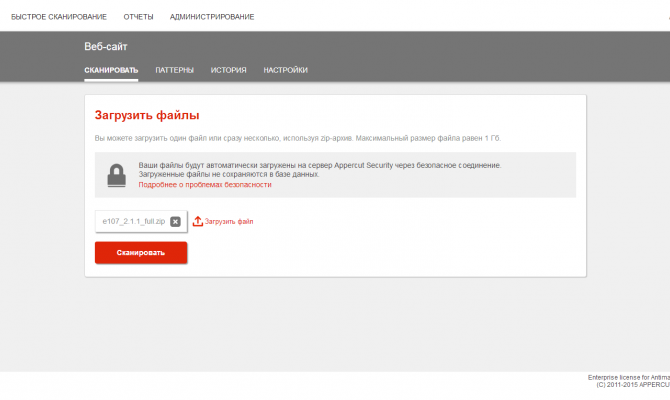670x400 pixels.
Task: Open Подробнее о проблемах безопасности link
Action: [205, 185]
